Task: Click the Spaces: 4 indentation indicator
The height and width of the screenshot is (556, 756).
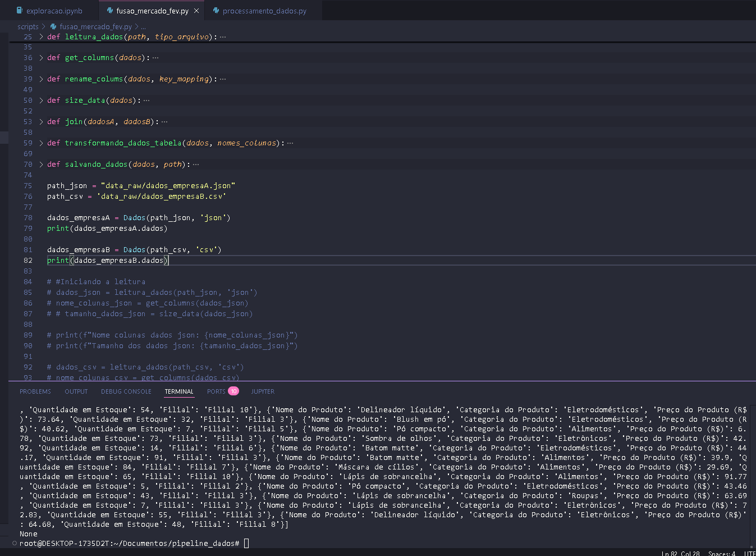Action: (722, 554)
